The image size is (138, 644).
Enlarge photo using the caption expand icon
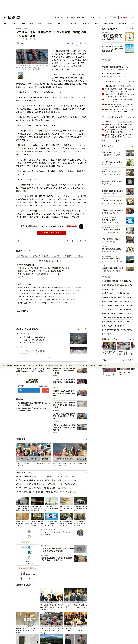[x=39, y=69]
